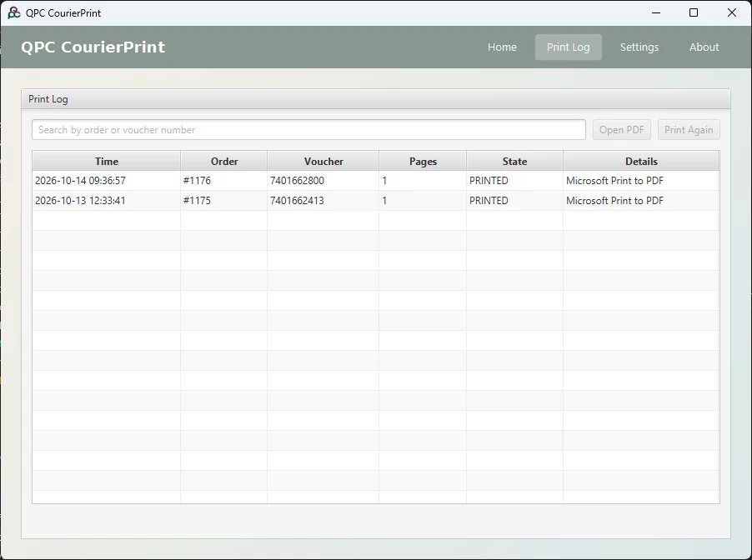Click voucher number 7401662800
The height and width of the screenshot is (560, 752).
point(298,181)
